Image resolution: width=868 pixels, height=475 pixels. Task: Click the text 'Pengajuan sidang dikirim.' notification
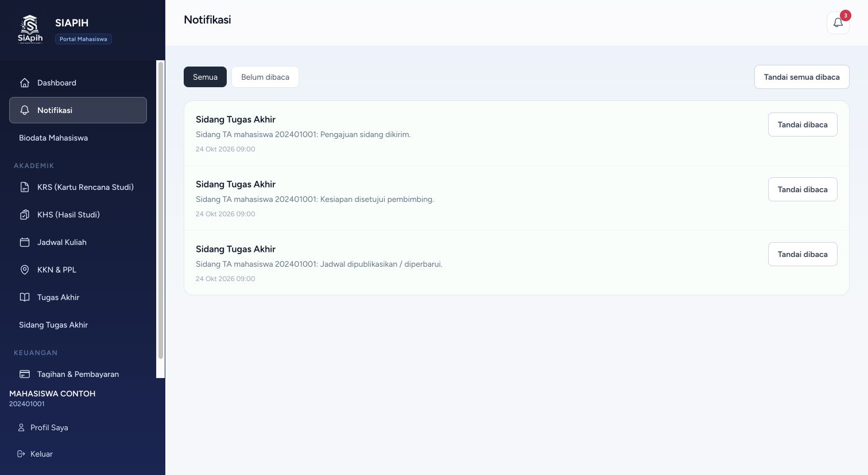365,134
